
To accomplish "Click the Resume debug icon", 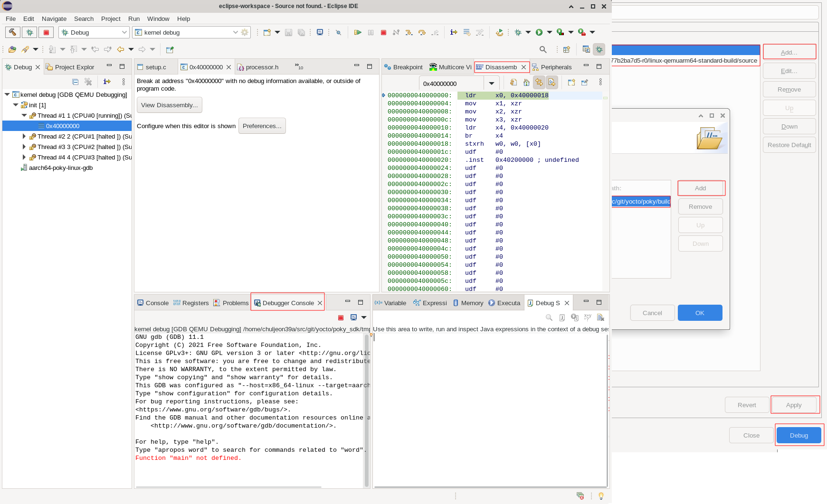I will tap(358, 32).
